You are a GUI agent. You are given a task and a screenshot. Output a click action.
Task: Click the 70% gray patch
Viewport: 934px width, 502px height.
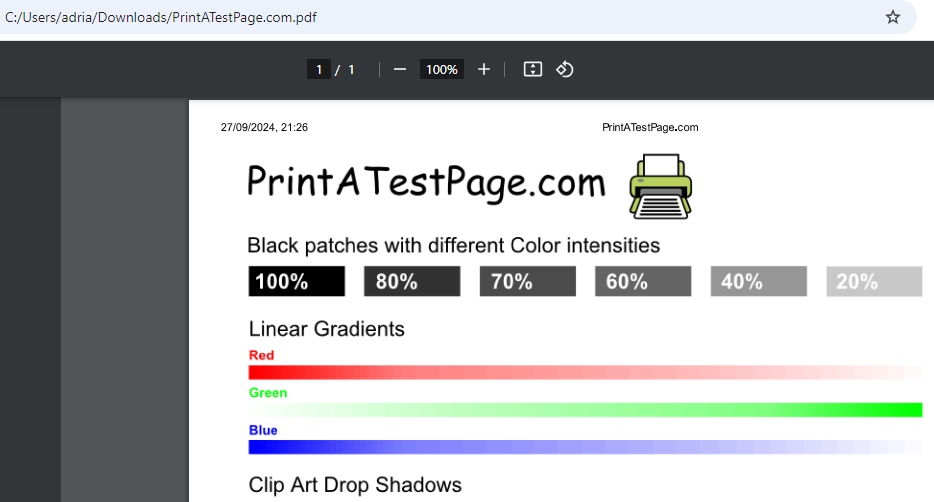tap(528, 281)
